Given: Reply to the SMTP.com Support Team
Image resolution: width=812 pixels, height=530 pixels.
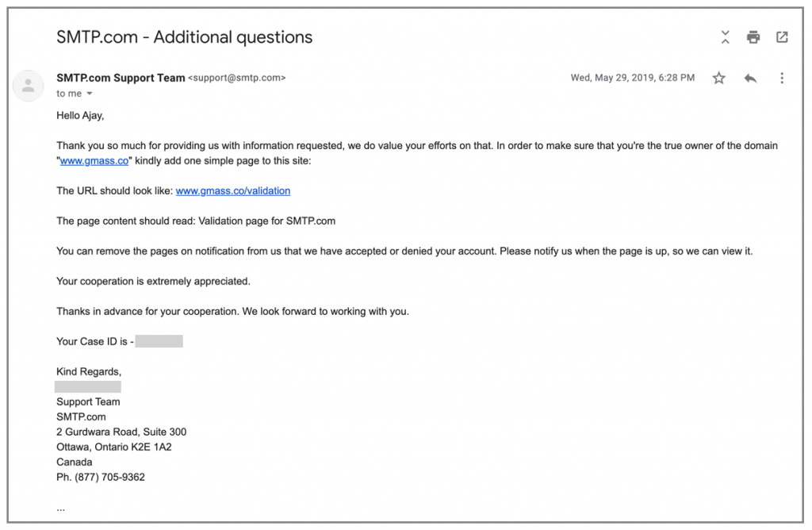Looking at the screenshot, I should (x=750, y=78).
